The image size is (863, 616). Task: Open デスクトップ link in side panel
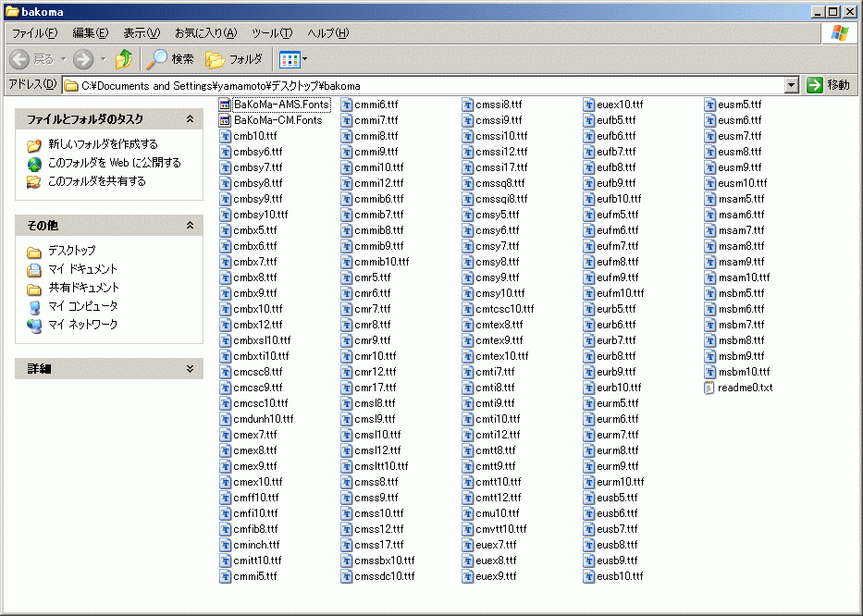click(71, 251)
